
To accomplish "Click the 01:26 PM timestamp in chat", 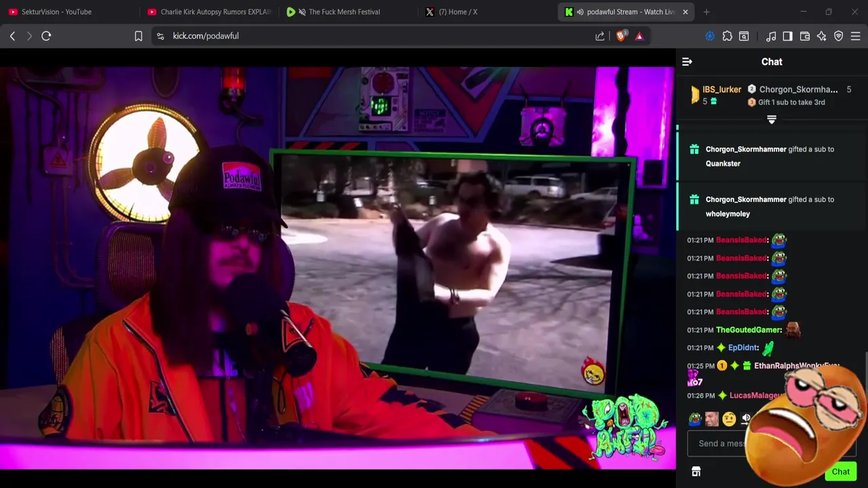I will [701, 396].
